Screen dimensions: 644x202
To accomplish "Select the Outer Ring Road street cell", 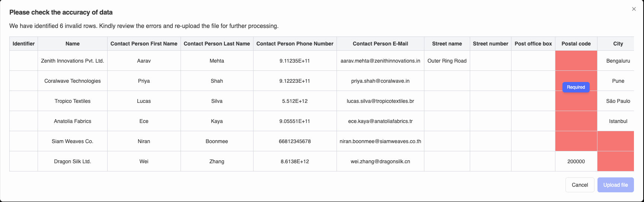I will point(447,61).
